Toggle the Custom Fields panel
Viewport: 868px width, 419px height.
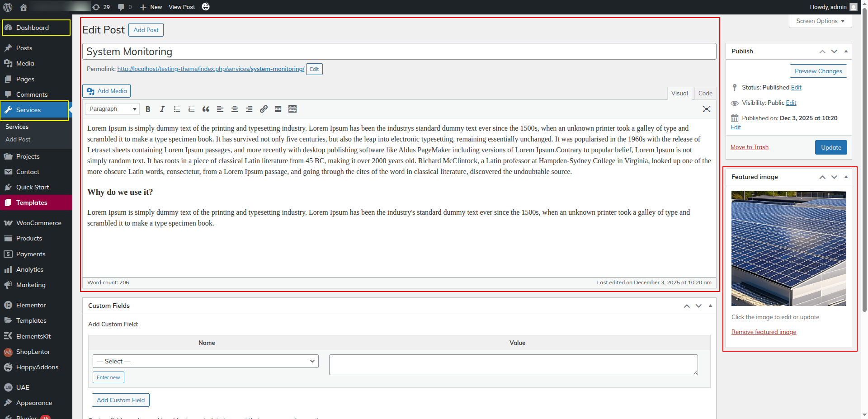(x=710, y=306)
